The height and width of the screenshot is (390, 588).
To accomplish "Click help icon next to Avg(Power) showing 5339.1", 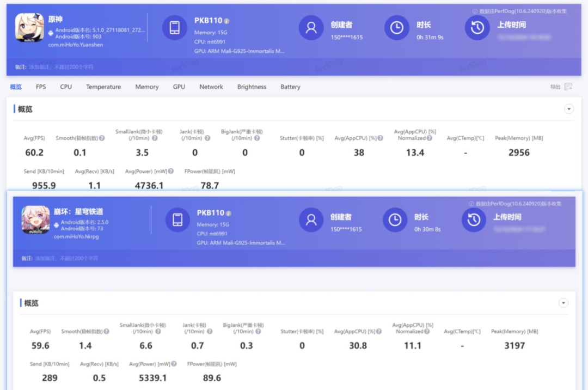I will pyautogui.click(x=174, y=364).
